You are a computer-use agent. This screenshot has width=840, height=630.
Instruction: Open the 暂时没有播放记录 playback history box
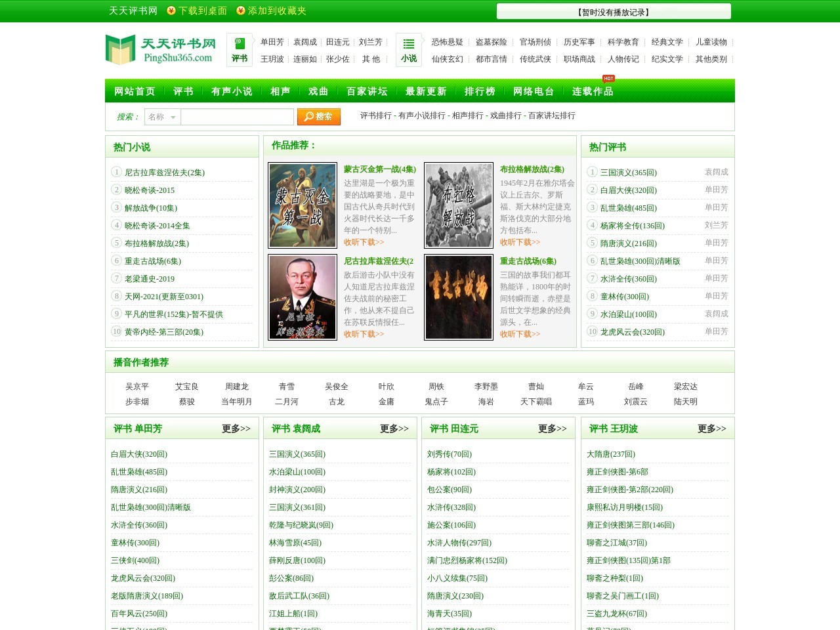[614, 12]
